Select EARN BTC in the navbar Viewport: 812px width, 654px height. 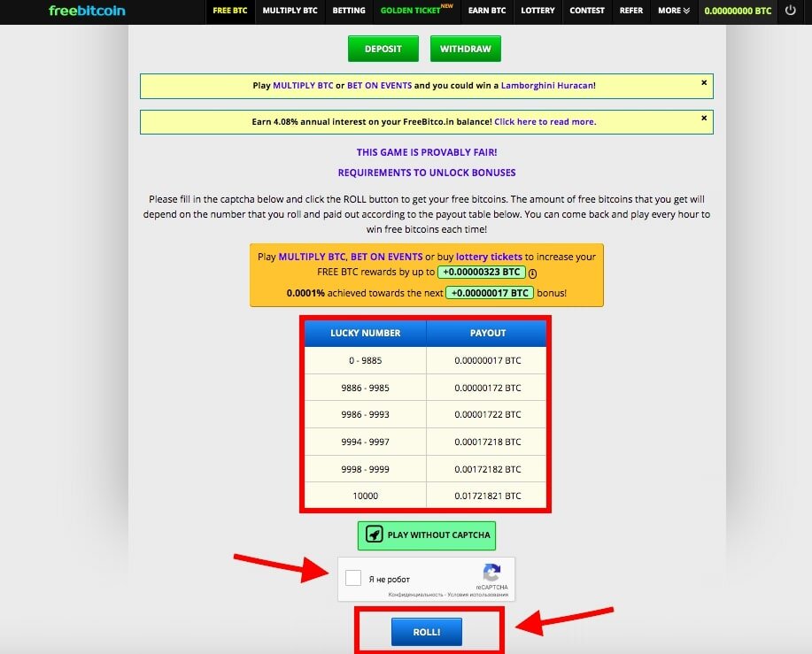pyautogui.click(x=487, y=11)
